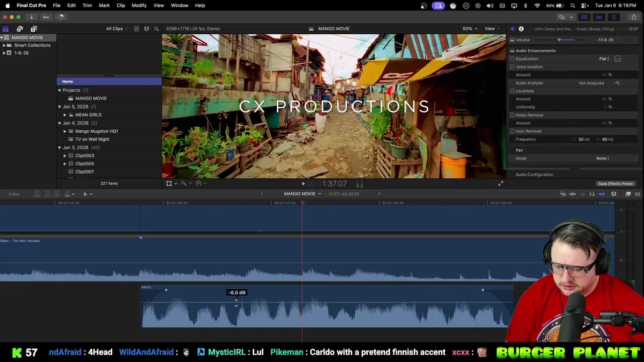Toggle the Timeline panel button
The height and width of the screenshot is (362, 644).
coord(599,17)
